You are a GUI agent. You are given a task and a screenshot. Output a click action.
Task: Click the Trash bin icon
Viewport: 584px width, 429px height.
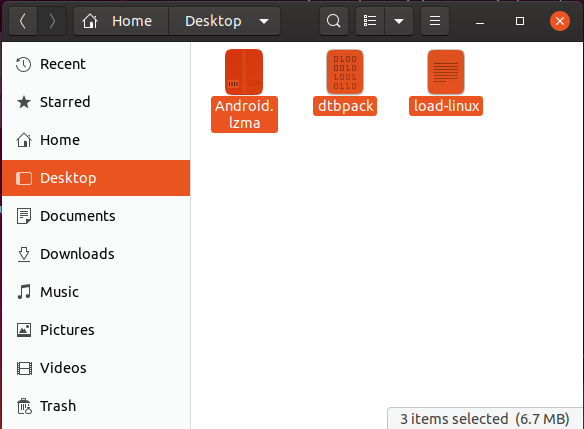point(24,406)
